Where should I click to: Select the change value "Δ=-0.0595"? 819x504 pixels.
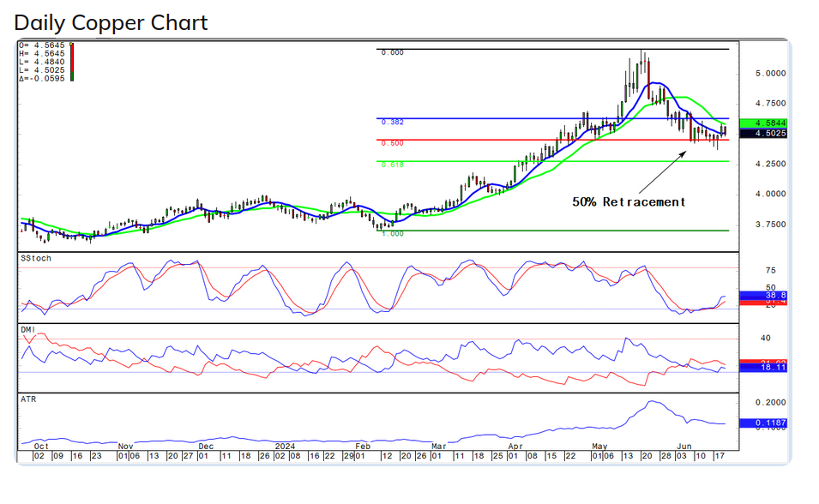click(x=42, y=79)
